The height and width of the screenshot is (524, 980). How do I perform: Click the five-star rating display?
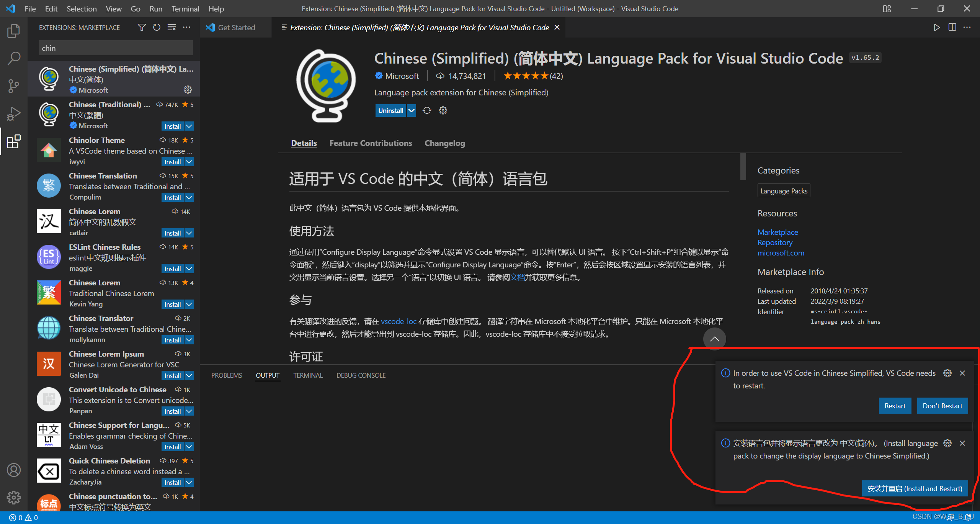(526, 76)
